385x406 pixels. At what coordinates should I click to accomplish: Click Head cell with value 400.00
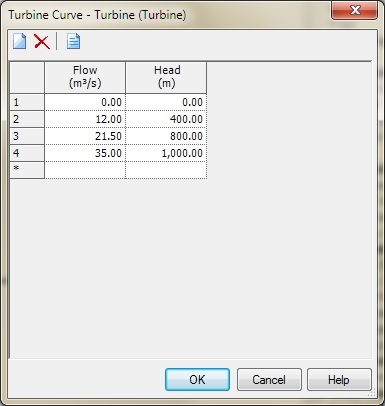click(166, 119)
